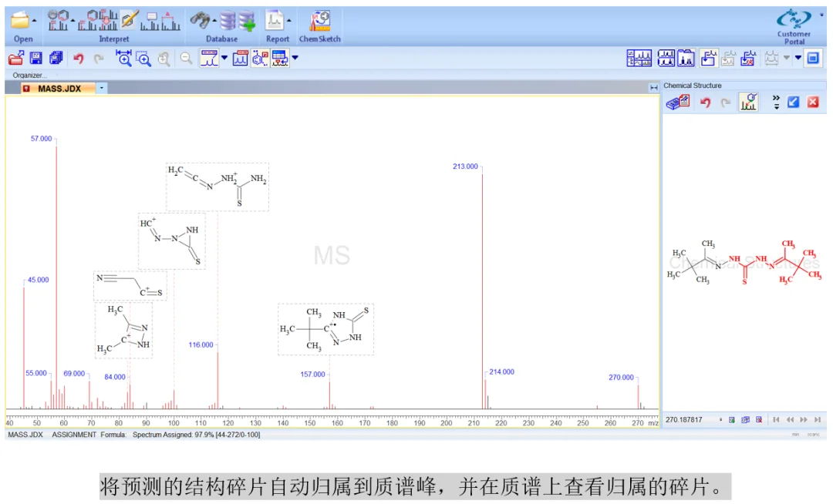Click the Interpret icon with hexagon and spectrum
This screenshot has width=833, height=504.
click(x=88, y=20)
